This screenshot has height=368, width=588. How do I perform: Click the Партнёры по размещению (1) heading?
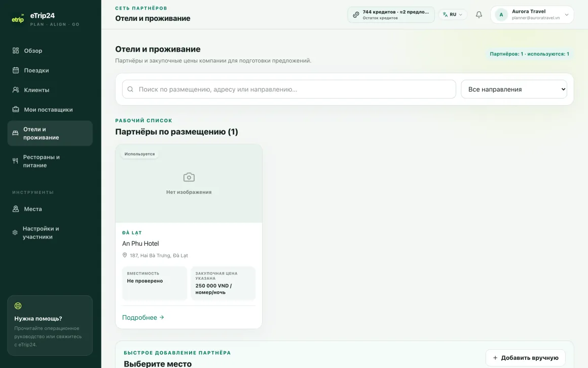tap(176, 132)
